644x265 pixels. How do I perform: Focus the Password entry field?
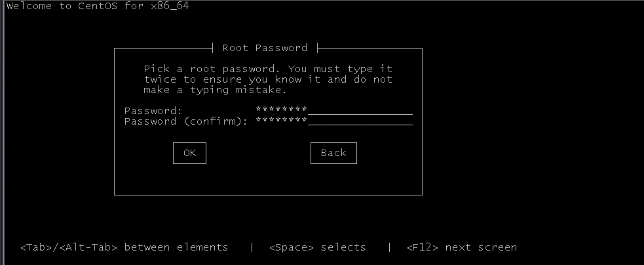pos(334,110)
